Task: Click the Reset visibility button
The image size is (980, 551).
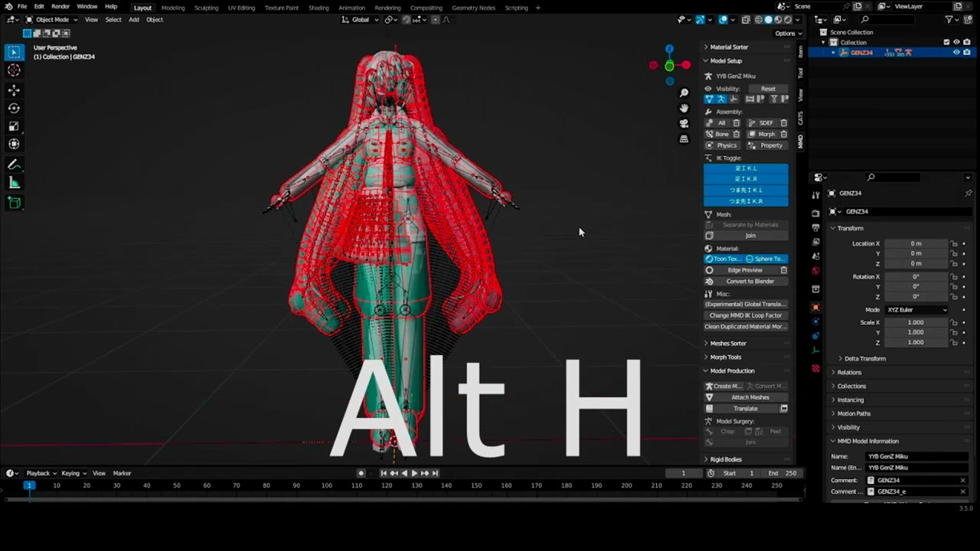Action: 768,89
